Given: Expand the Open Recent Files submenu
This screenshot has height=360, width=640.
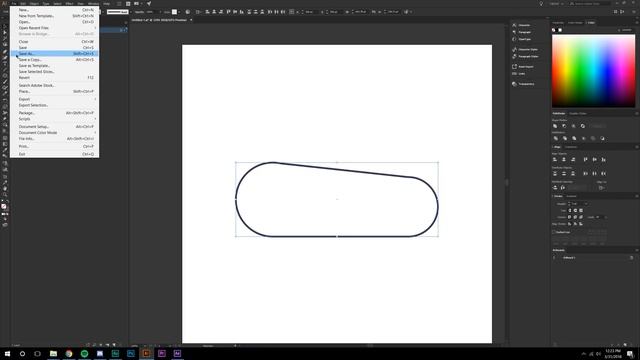Looking at the screenshot, I should click(x=54, y=28).
